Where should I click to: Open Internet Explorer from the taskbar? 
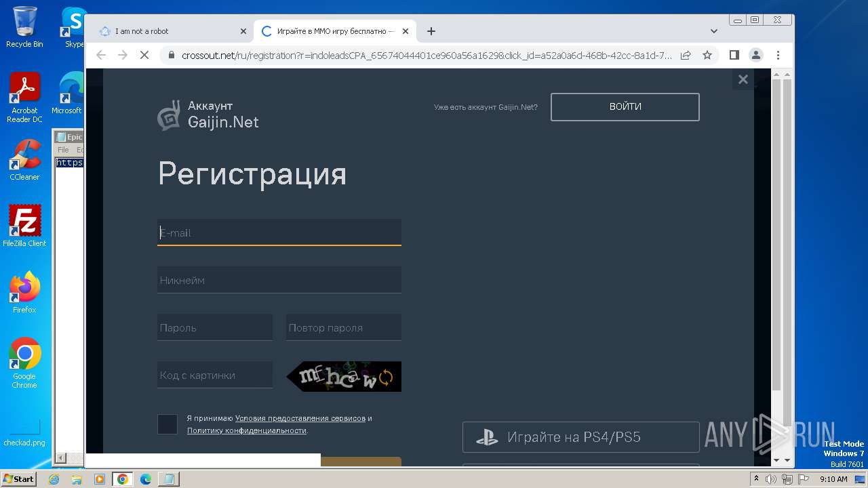pos(54,479)
